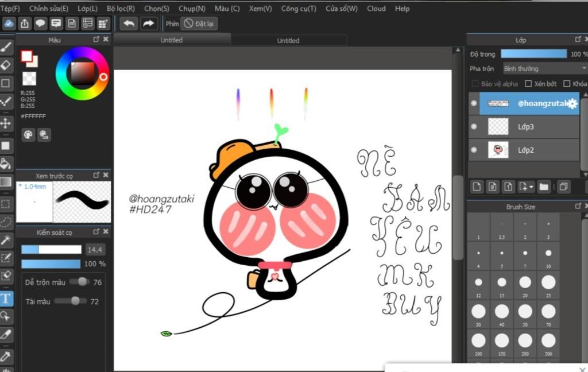Open the Chỉnh sửa(E) menu
The height and width of the screenshot is (372, 588).
[49, 8]
